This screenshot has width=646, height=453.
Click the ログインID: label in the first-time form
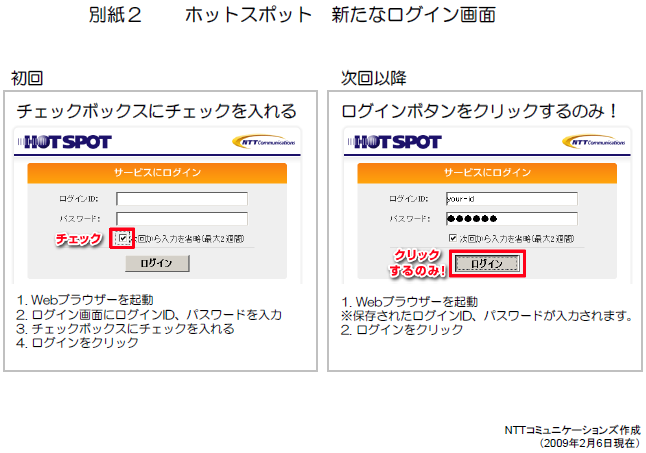coord(79,199)
